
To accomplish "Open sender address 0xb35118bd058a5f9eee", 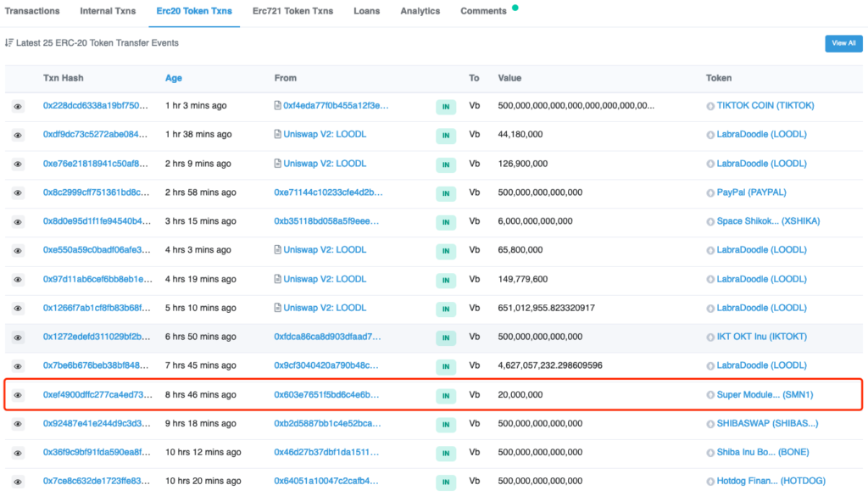I will point(326,221).
